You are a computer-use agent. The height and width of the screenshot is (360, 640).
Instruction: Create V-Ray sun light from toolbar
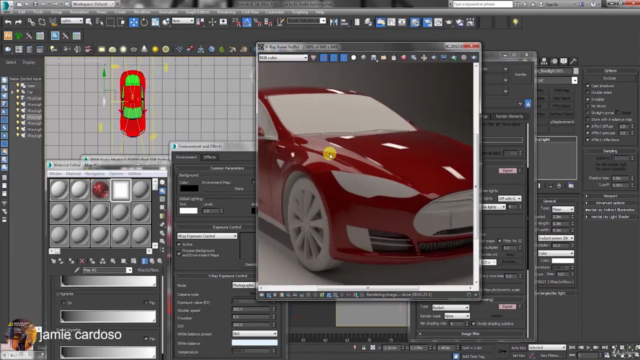(x=155, y=49)
